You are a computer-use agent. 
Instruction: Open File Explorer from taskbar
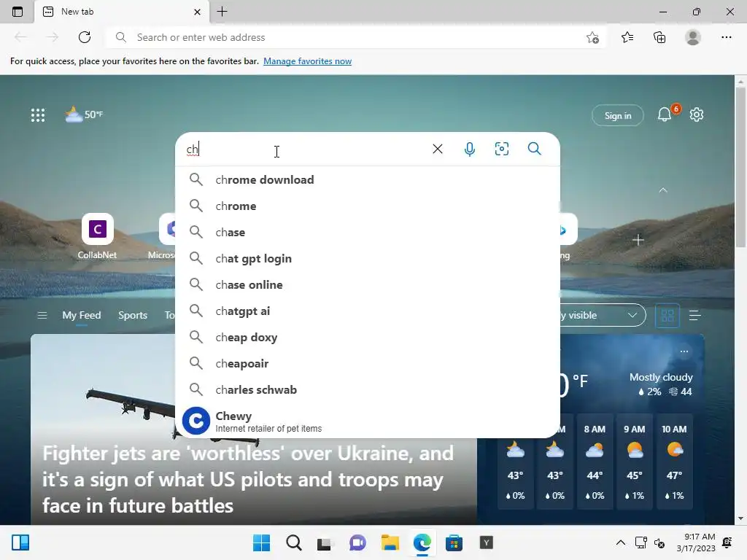390,542
